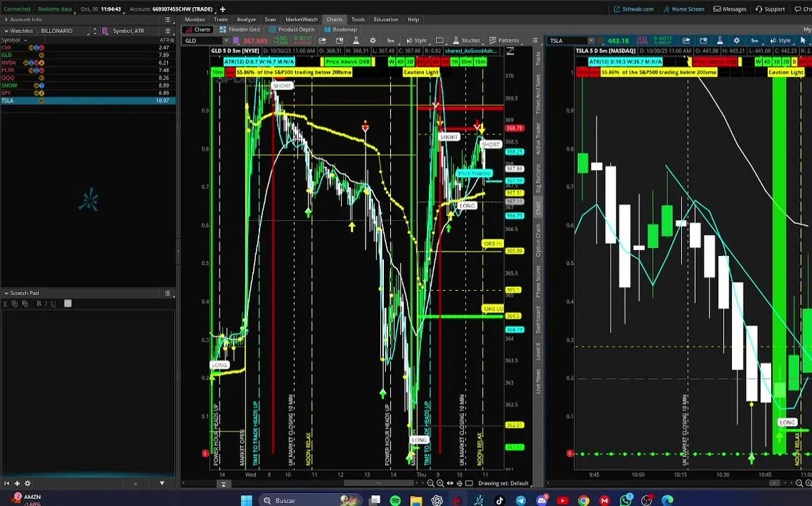Click the crosshair pan icon under the GLD chart
Screen dimensions: 812x506
[459, 484]
